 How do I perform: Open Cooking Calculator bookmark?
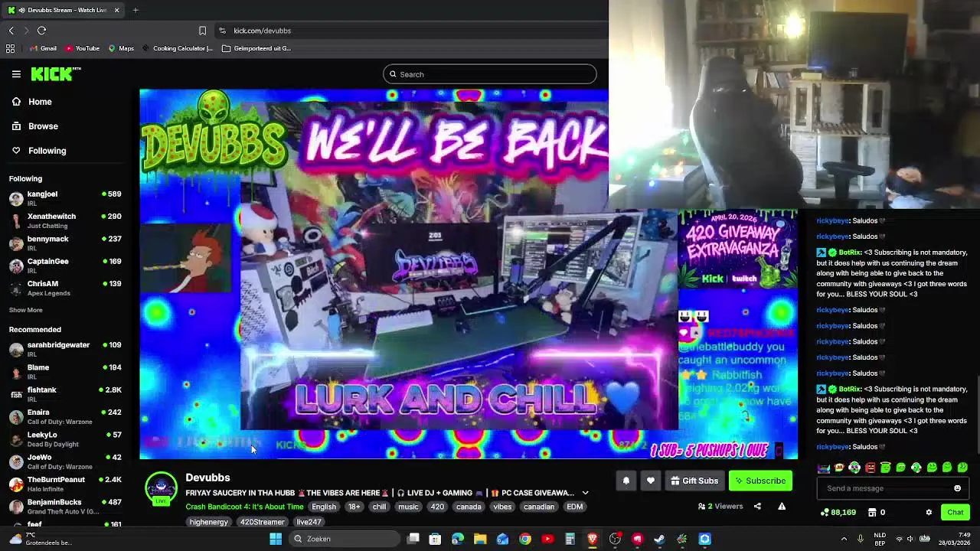click(x=177, y=48)
